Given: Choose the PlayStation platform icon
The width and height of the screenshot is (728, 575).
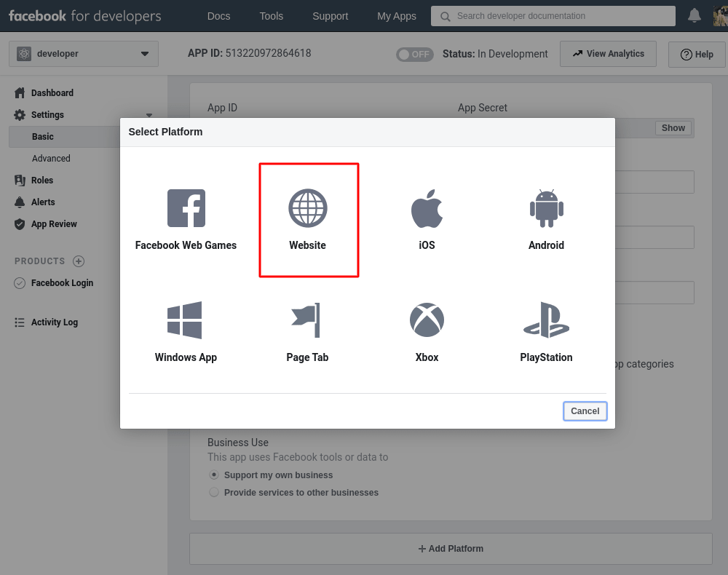Looking at the screenshot, I should pos(546,320).
